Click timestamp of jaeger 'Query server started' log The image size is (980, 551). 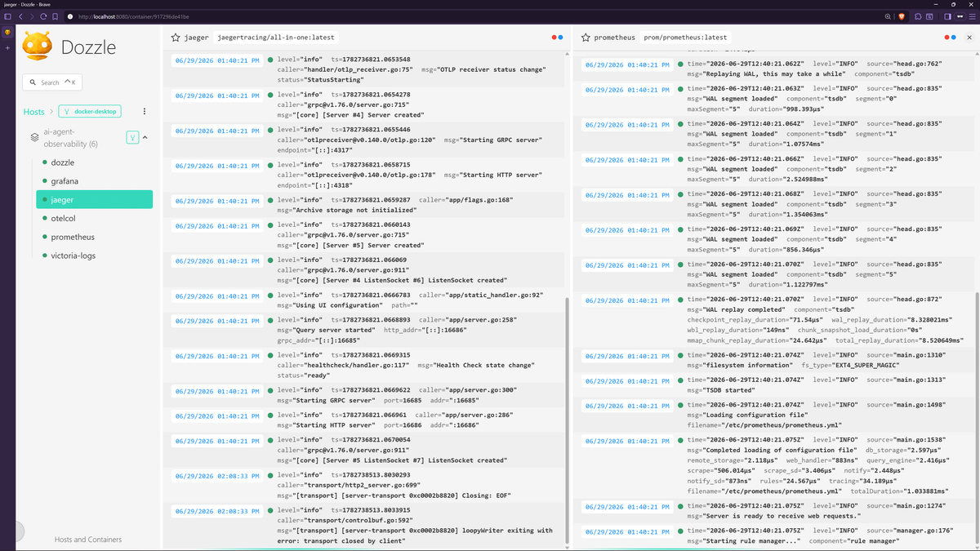pos(217,321)
